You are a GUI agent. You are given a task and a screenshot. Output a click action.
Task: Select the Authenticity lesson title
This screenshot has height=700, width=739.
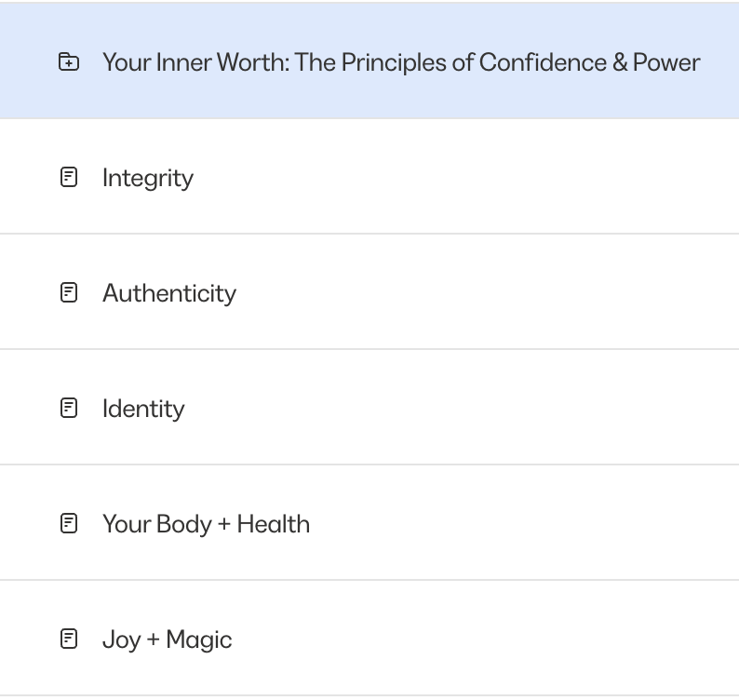[169, 293]
